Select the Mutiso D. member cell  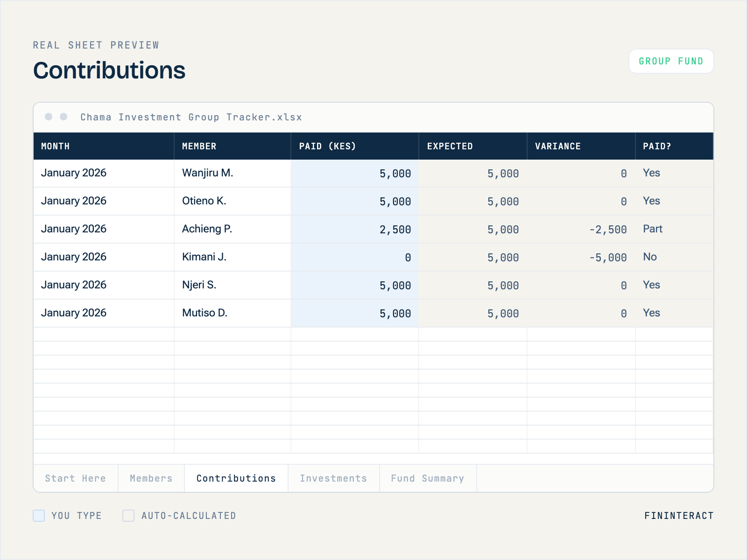coord(233,313)
